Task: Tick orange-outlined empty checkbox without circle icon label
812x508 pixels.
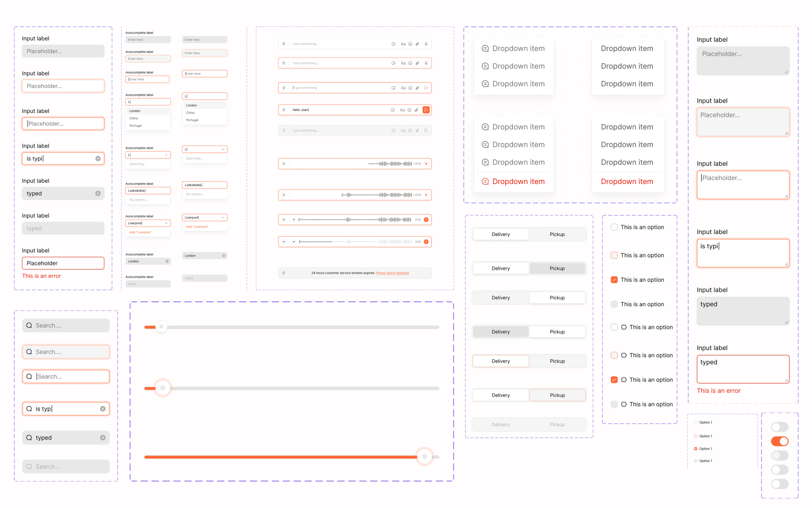Action: [614, 255]
